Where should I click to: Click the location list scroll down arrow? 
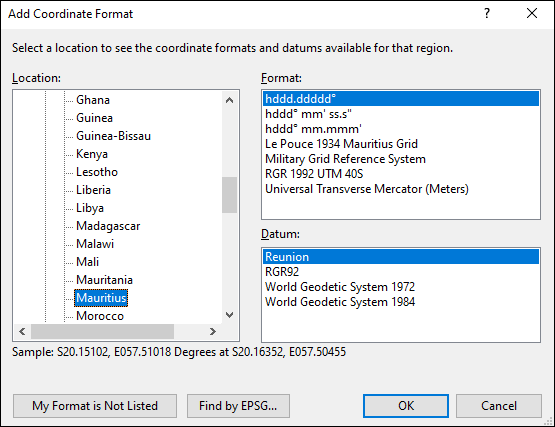pos(229,315)
